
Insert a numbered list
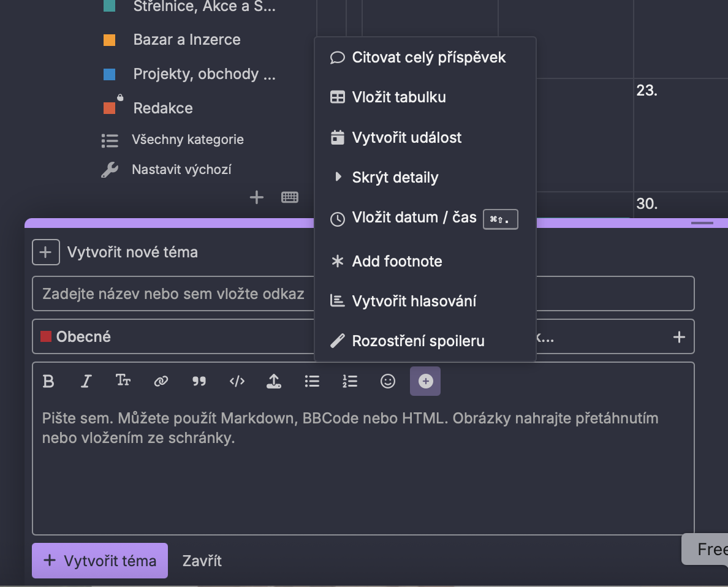(x=349, y=381)
